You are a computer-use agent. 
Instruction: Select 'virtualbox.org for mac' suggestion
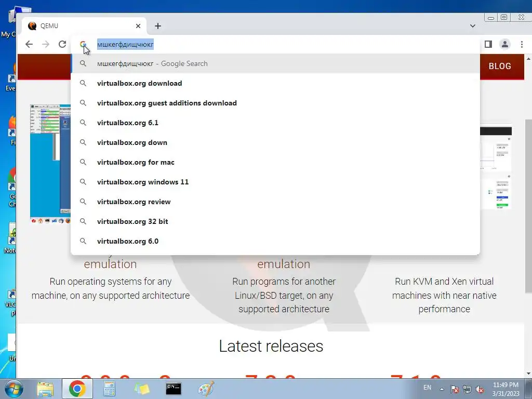[x=275, y=162]
